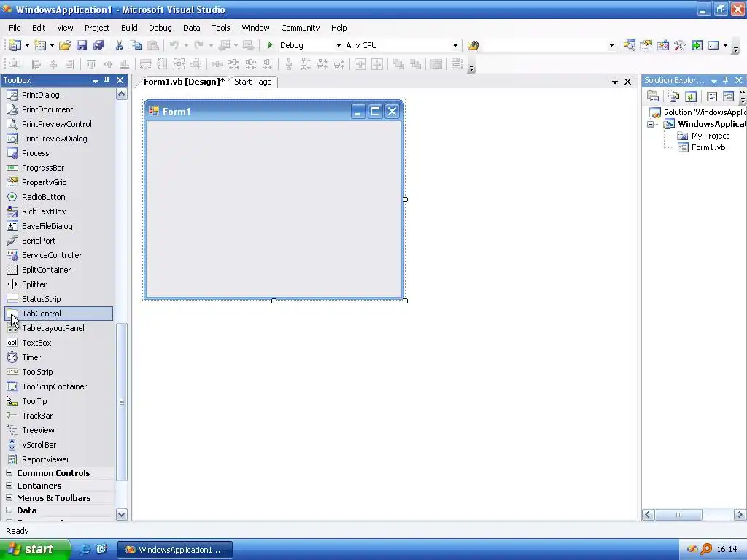747x560 pixels.
Task: Click Internet Explorer quick launch icon
Action: (85, 549)
